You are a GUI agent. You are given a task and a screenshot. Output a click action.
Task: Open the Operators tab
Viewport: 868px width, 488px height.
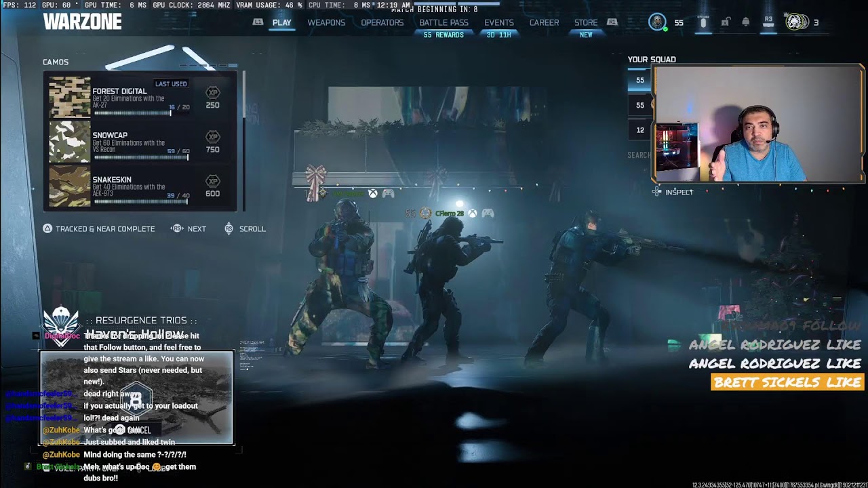click(382, 22)
